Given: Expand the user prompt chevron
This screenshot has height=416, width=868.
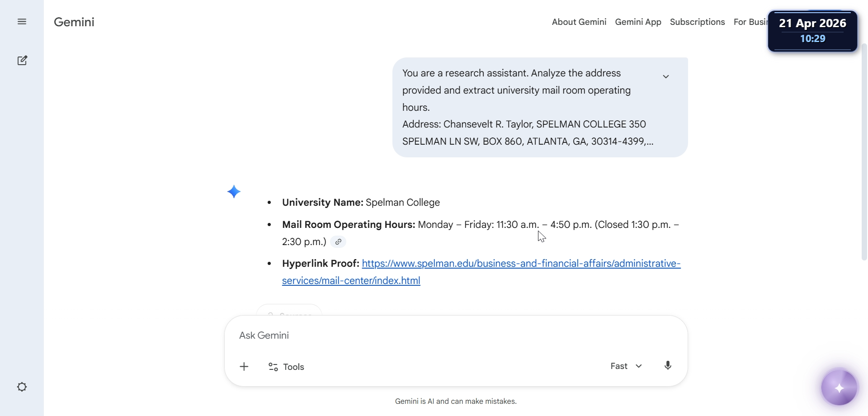Looking at the screenshot, I should coord(666,76).
